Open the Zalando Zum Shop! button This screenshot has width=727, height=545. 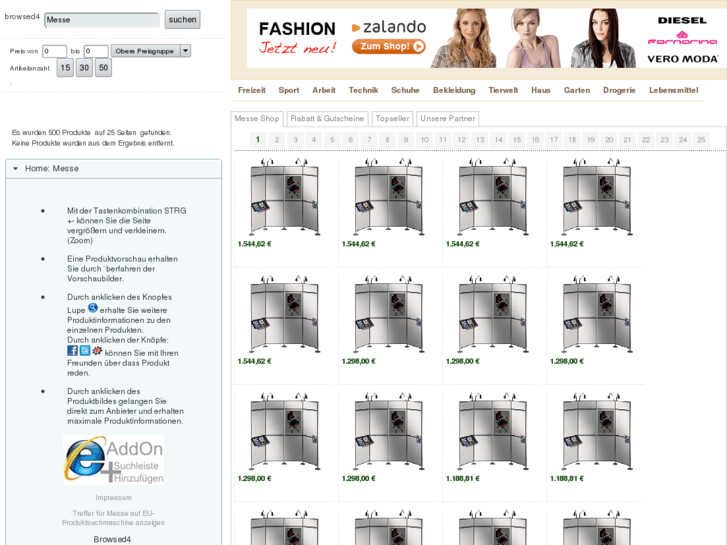[389, 46]
